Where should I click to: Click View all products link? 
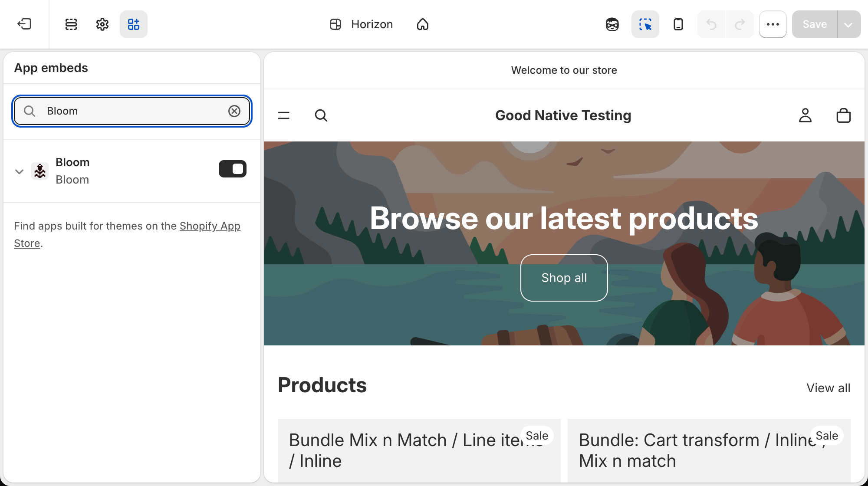pyautogui.click(x=829, y=388)
